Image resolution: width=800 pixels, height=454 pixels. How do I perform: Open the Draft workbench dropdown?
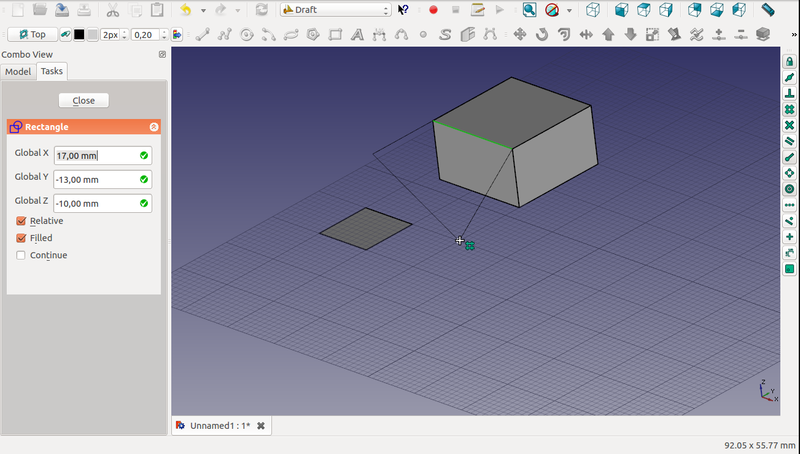336,10
